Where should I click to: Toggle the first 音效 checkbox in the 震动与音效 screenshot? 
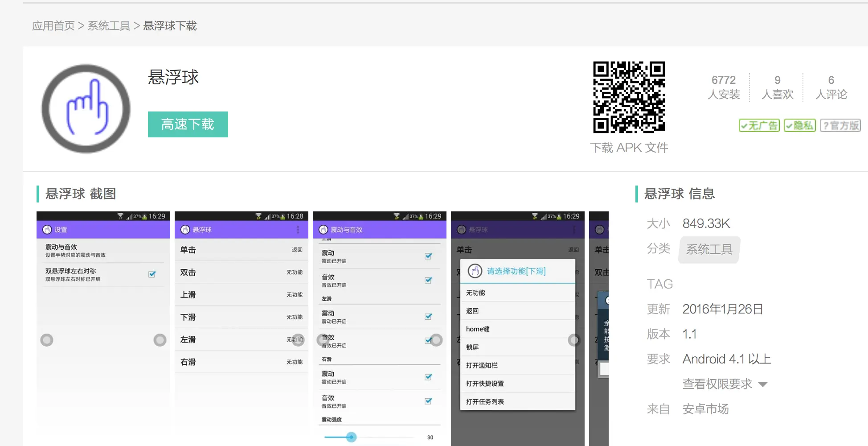click(x=428, y=280)
